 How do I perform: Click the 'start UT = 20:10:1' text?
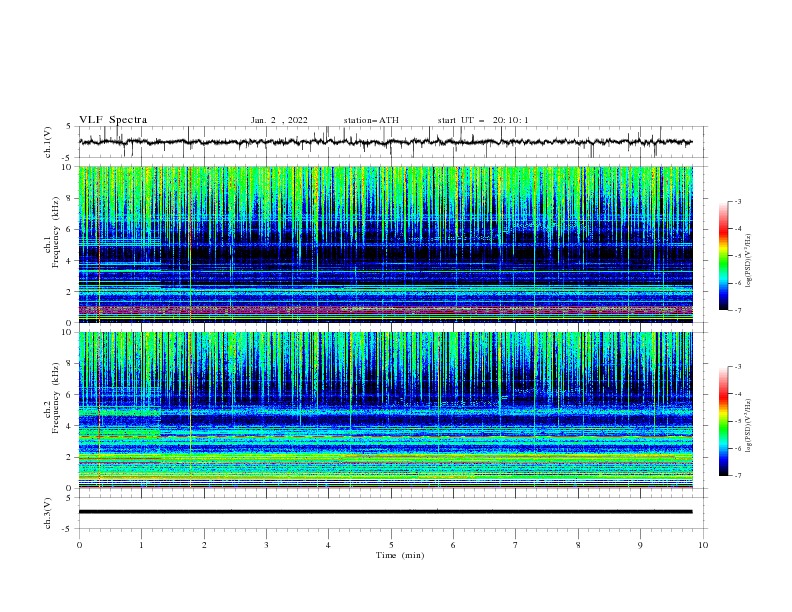pos(483,120)
